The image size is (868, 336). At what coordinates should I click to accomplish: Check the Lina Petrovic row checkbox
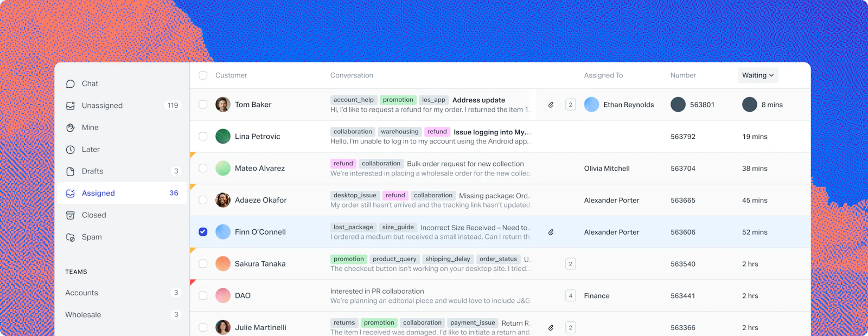tap(203, 137)
